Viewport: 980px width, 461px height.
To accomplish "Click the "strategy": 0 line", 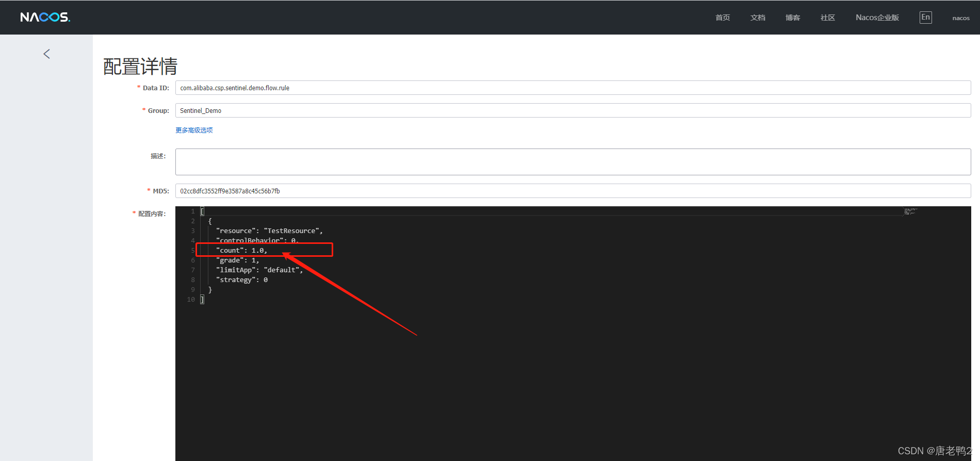I will [x=242, y=279].
